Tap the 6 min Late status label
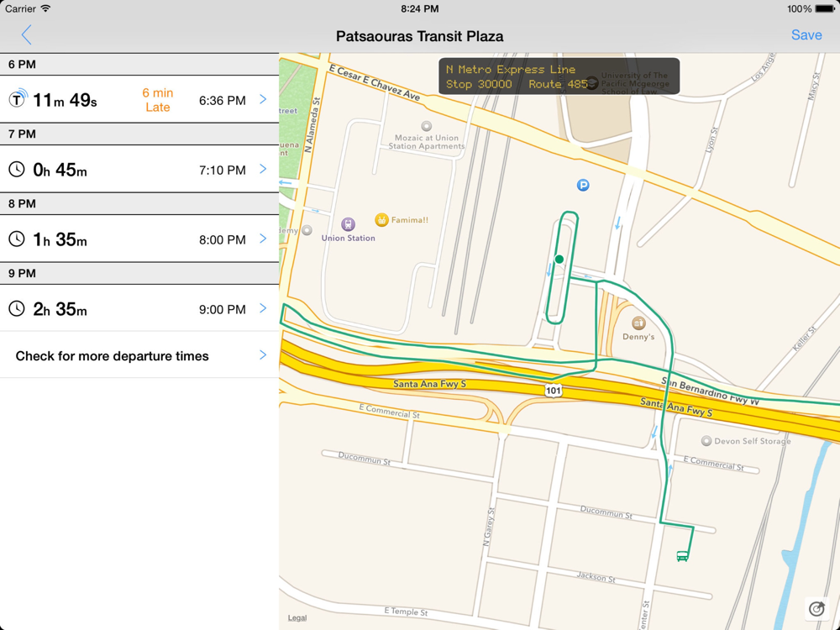840x630 pixels. [x=158, y=100]
